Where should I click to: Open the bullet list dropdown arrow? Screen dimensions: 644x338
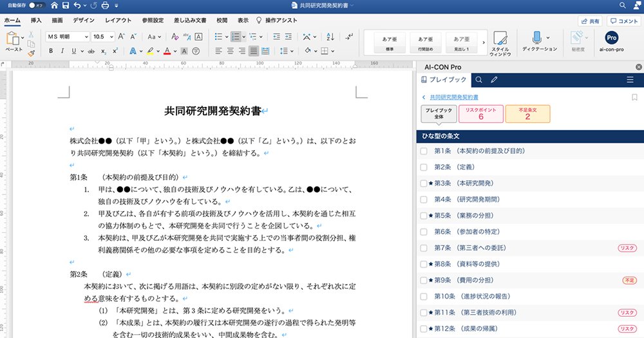(x=226, y=37)
